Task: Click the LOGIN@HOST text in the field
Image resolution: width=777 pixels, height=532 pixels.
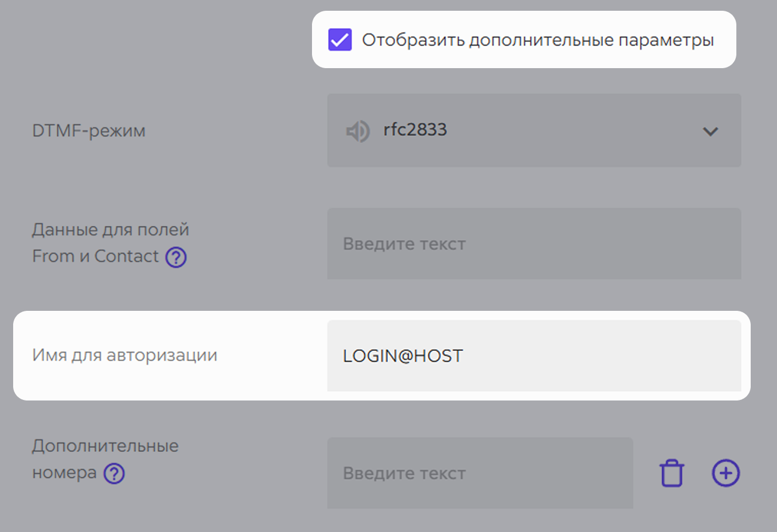Action: 403,356
